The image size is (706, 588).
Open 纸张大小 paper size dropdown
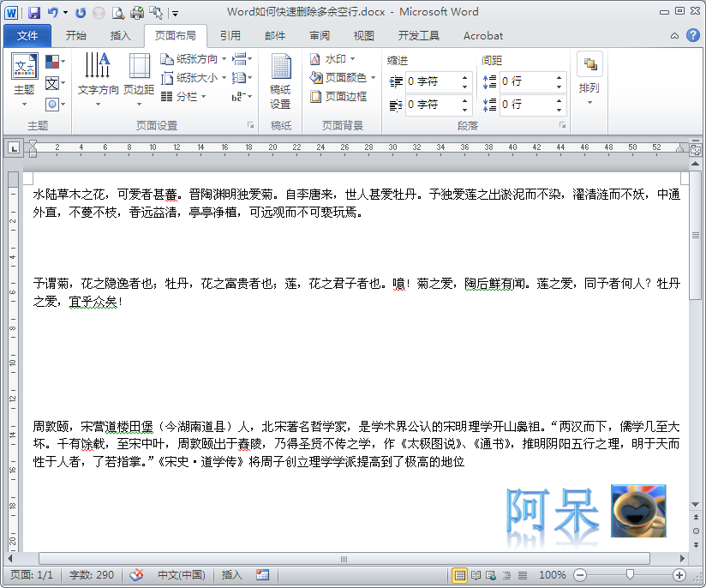pos(193,78)
